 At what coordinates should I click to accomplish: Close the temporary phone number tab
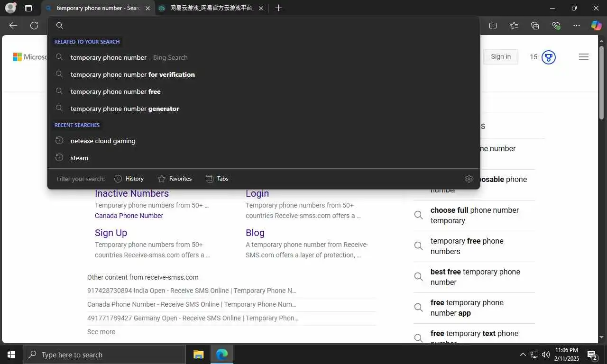tap(147, 8)
